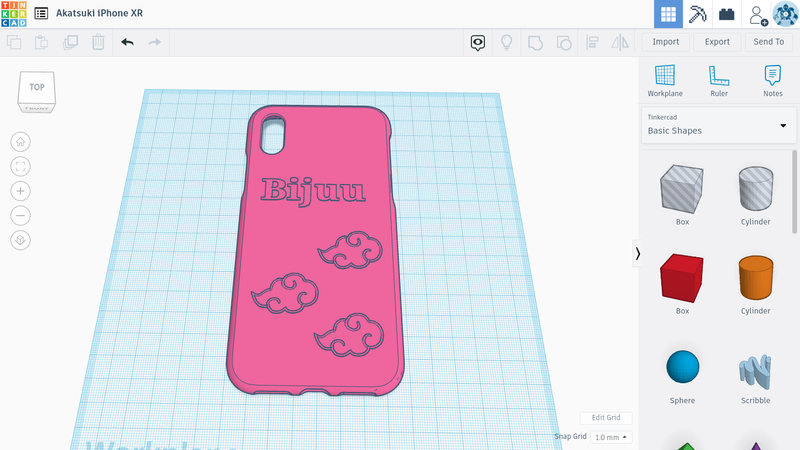Redo the action
This screenshot has height=450, width=800.
(155, 42)
